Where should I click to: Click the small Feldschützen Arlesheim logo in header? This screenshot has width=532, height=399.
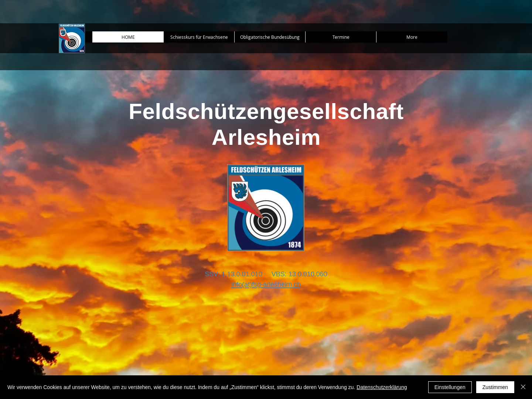[x=72, y=38]
